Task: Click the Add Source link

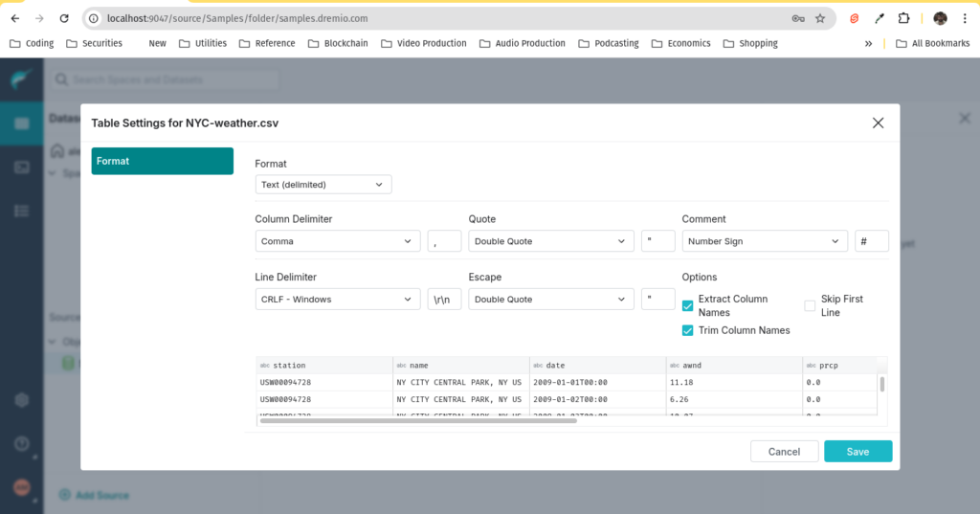Action: pyautogui.click(x=95, y=495)
